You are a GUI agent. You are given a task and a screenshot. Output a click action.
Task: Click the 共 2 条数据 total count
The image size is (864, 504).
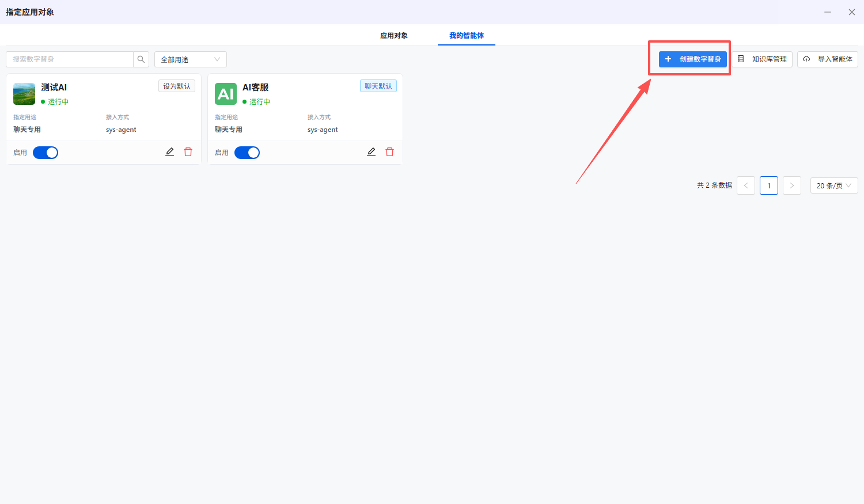714,185
